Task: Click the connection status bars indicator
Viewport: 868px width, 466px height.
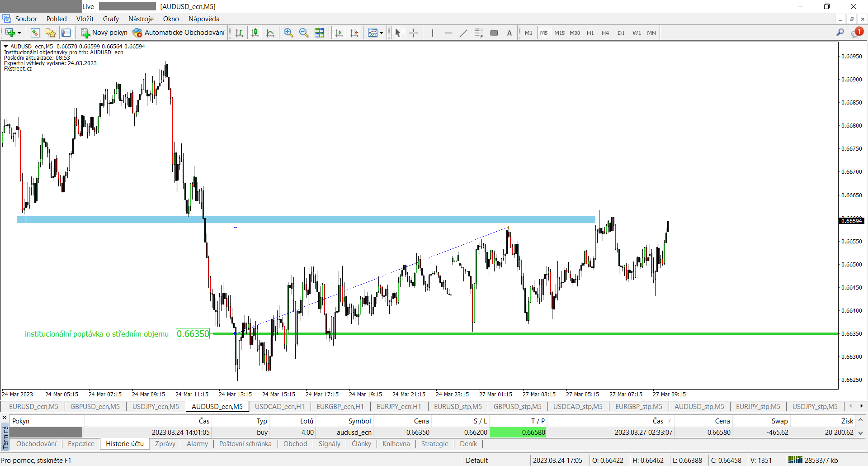Action: tap(795, 460)
